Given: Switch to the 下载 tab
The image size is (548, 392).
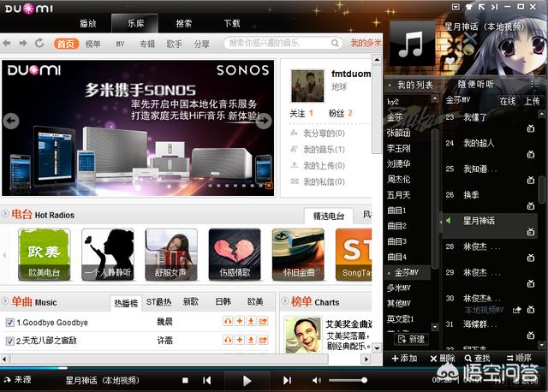Looking at the screenshot, I should click(232, 23).
